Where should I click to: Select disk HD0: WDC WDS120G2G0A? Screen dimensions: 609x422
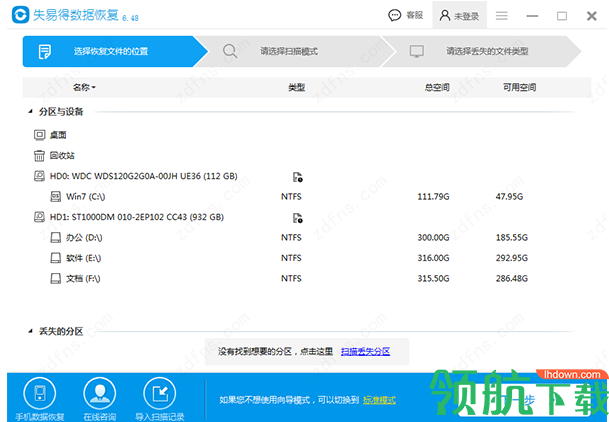point(144,176)
